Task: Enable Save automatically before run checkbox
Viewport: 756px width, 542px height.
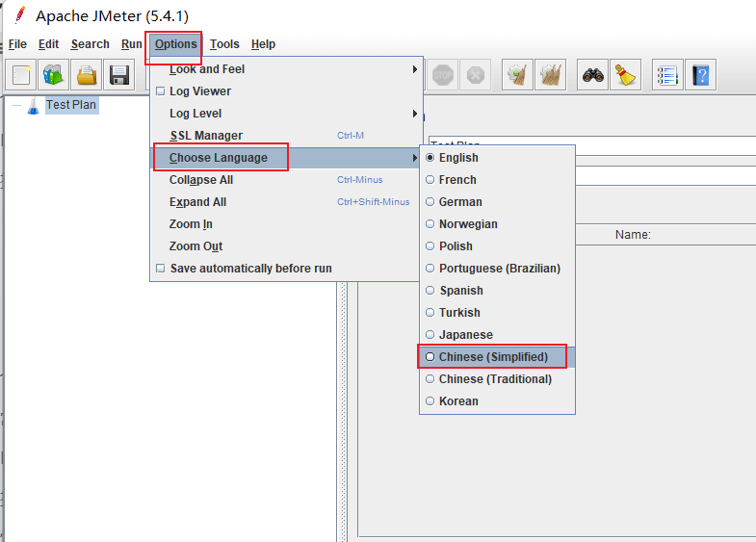Action: (161, 269)
